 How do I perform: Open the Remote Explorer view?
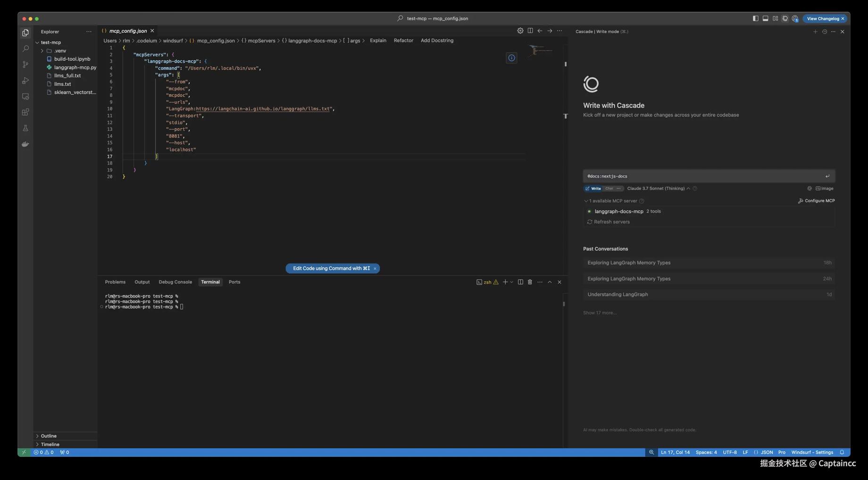click(25, 96)
